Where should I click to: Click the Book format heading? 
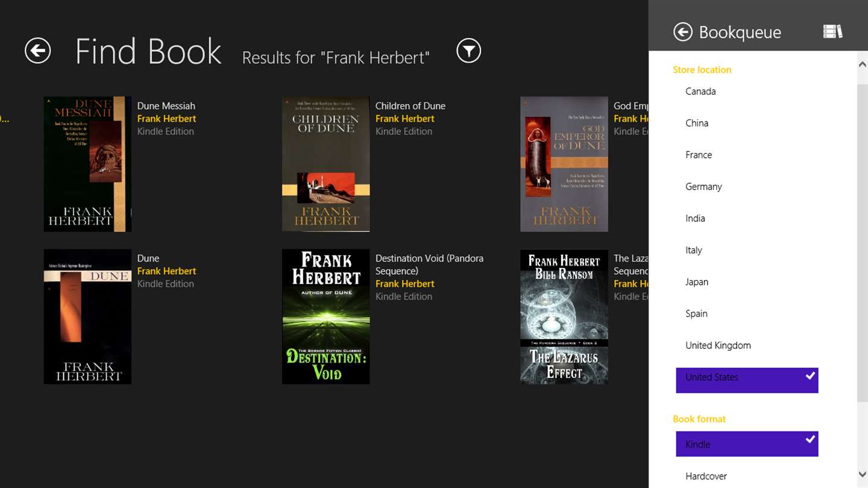point(699,419)
